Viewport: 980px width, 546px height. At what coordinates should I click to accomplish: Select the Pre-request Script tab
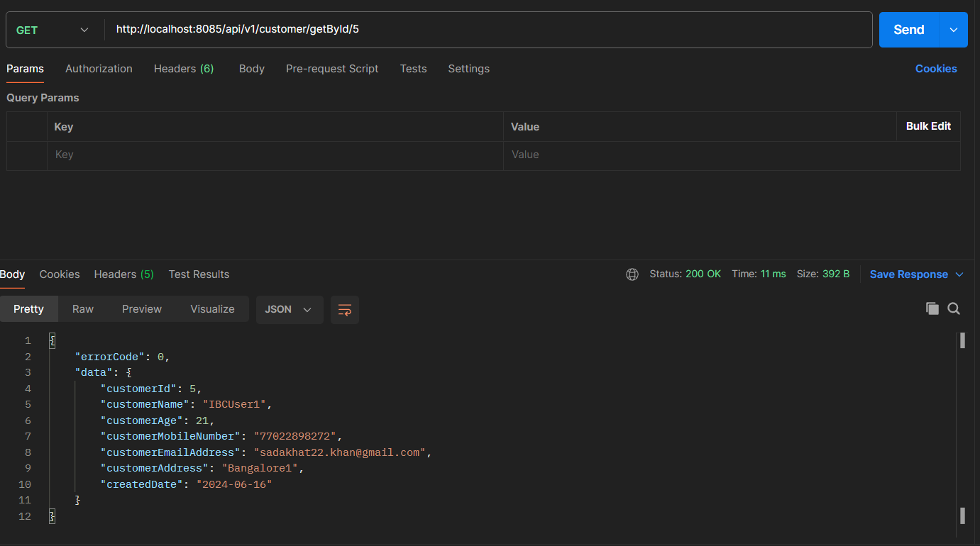332,69
